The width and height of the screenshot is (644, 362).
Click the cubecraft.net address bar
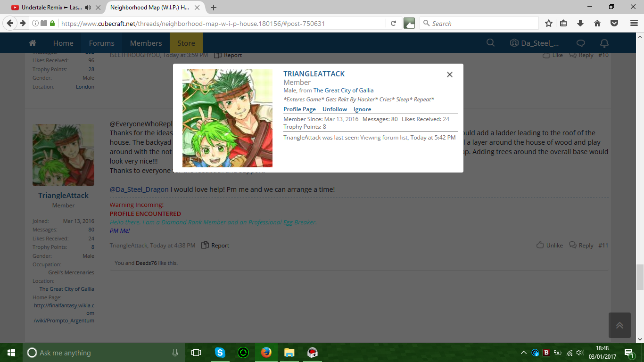click(x=222, y=24)
